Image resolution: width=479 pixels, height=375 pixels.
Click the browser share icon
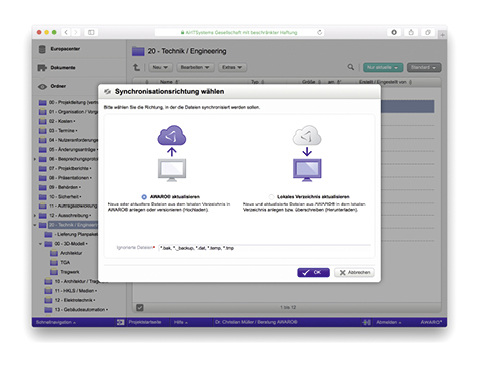(x=411, y=32)
